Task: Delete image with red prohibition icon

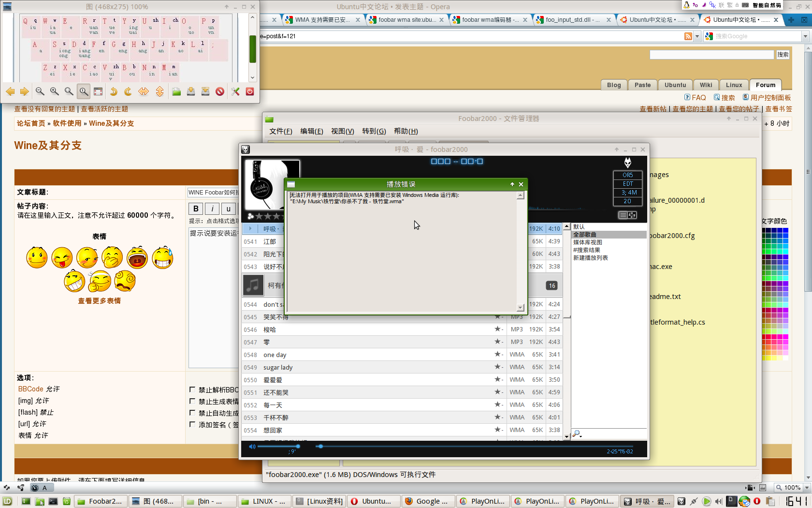Action: [x=220, y=91]
